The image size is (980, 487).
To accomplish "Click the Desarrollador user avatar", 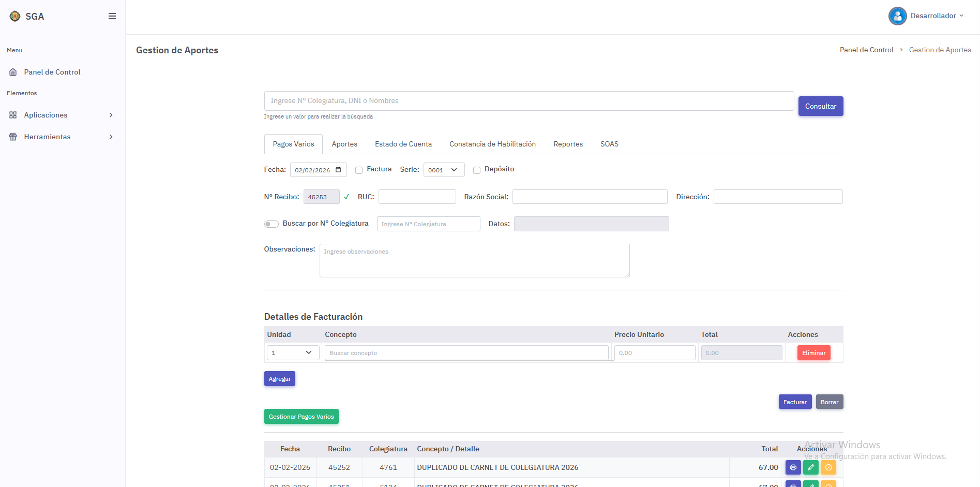I will [897, 16].
